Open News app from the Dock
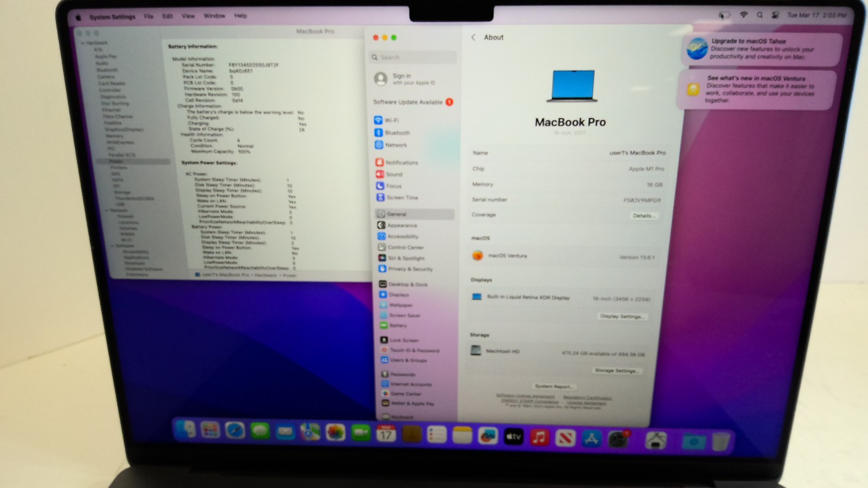This screenshot has height=488, width=868. coord(565,438)
